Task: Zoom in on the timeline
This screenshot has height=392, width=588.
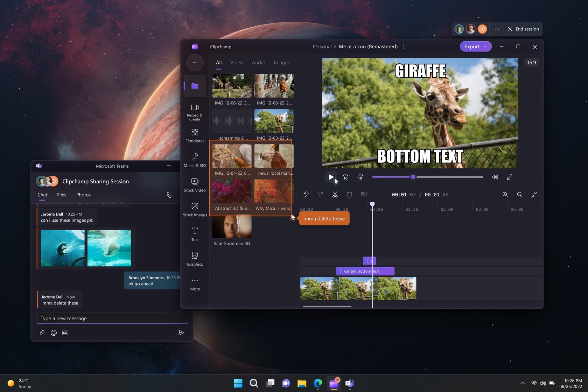Action: coord(505,195)
